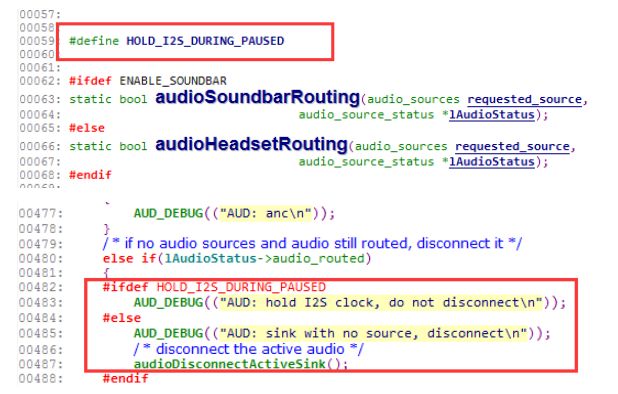Click line number 00480
This screenshot has height=394, width=618.
pos(41,259)
